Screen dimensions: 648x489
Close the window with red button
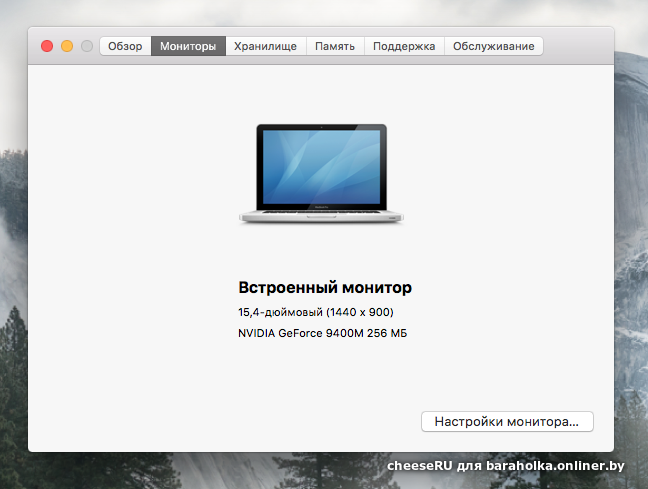pyautogui.click(x=47, y=46)
